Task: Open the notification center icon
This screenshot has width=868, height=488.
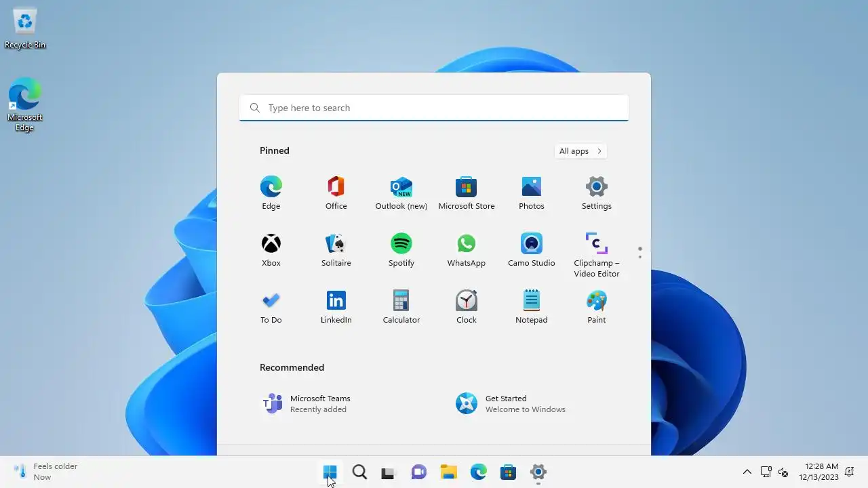Action: (x=849, y=472)
